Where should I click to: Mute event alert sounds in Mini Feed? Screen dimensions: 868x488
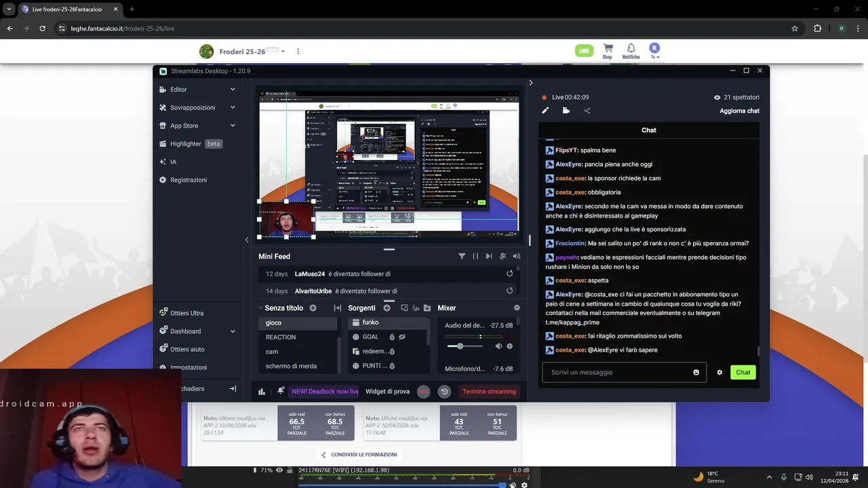(502, 256)
